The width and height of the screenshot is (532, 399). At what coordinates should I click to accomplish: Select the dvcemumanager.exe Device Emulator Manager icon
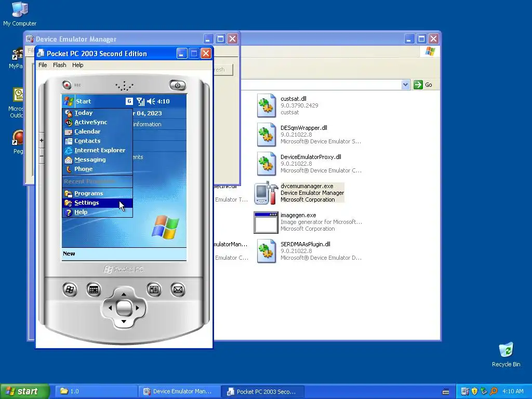tap(267, 193)
